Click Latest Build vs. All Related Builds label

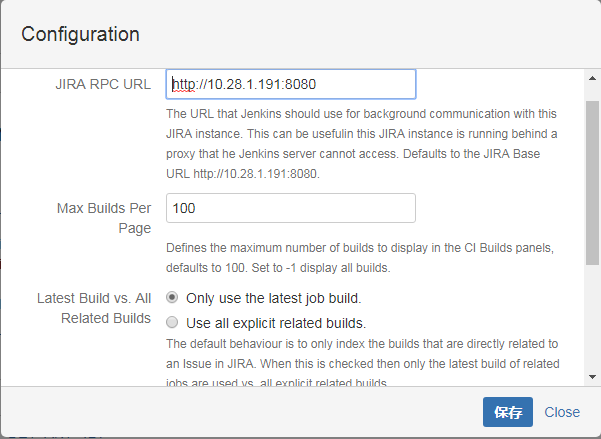coord(94,308)
